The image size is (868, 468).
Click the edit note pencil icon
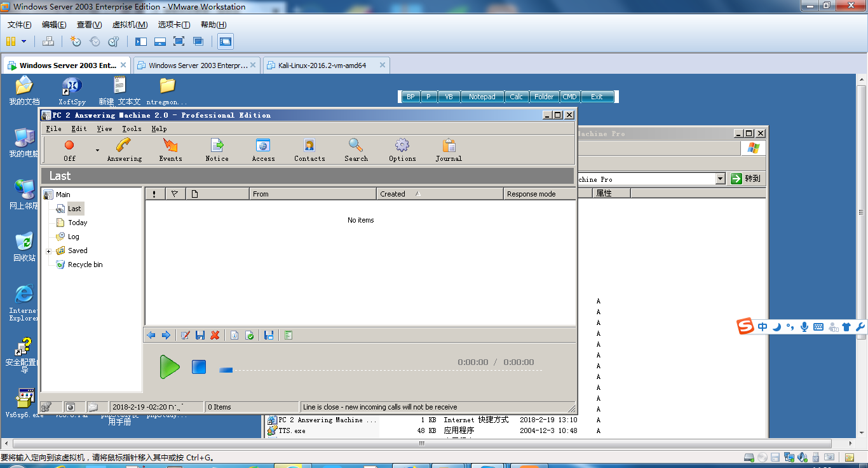(x=186, y=335)
